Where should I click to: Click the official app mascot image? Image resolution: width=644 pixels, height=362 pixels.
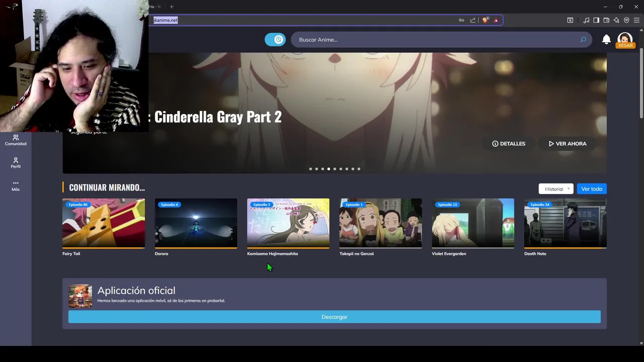(x=80, y=296)
